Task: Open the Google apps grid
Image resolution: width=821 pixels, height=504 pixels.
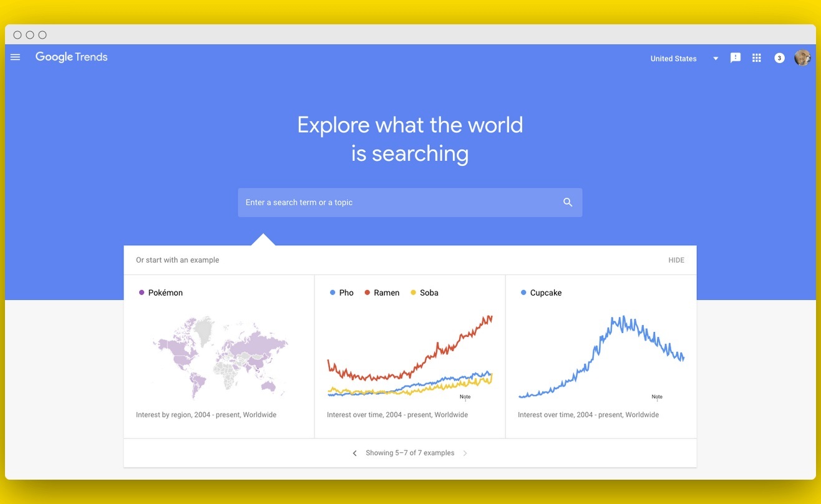Action: (x=757, y=58)
